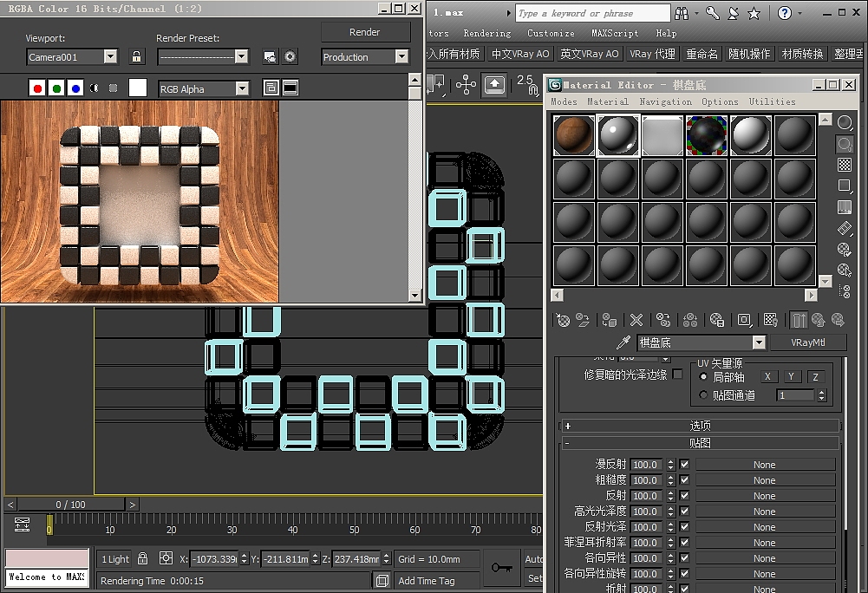
Task: Click the Render button
Action: [x=365, y=32]
